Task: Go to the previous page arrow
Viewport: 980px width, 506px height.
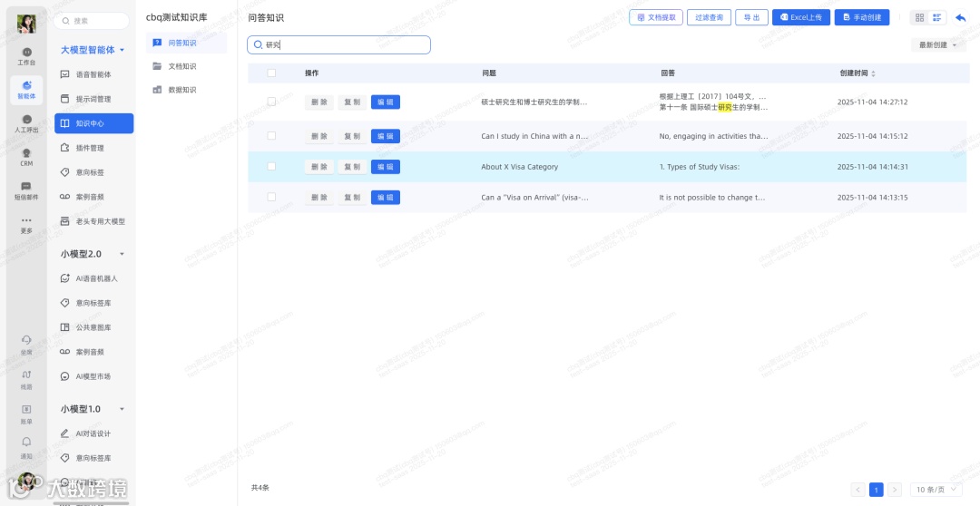Action: [858, 490]
